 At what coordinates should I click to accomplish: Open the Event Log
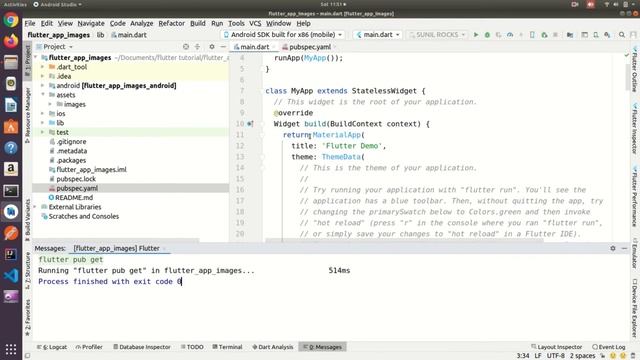(609, 347)
